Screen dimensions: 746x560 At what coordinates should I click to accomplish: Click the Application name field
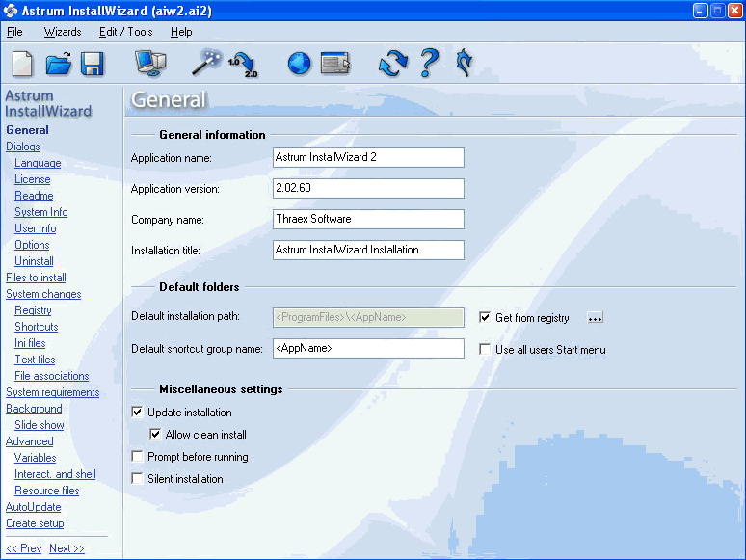(368, 157)
